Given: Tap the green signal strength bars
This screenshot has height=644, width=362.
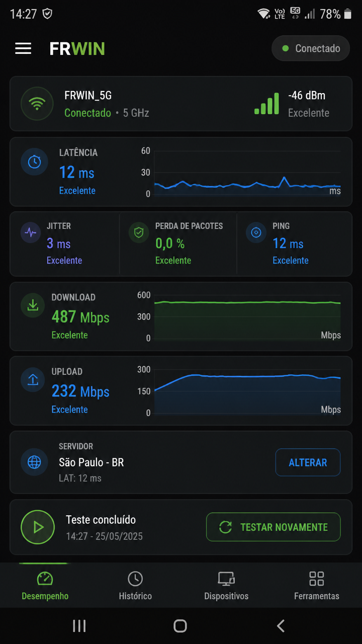Looking at the screenshot, I should [266, 104].
